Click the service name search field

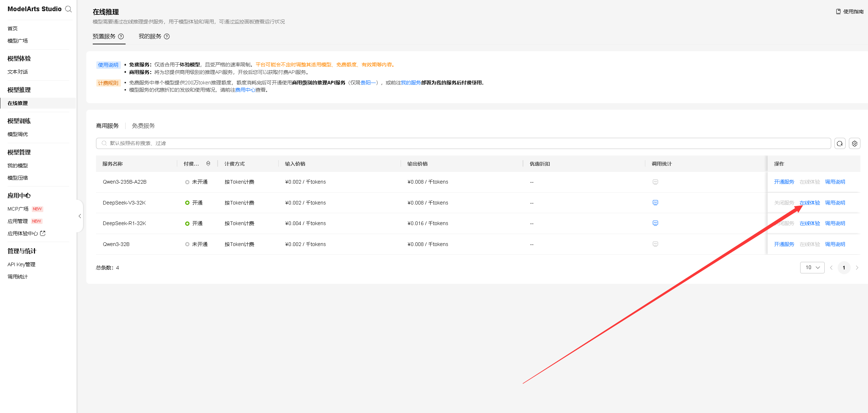tap(462, 144)
